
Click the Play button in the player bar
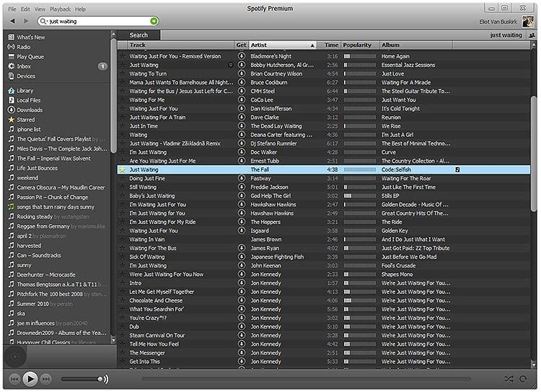[x=30, y=378]
